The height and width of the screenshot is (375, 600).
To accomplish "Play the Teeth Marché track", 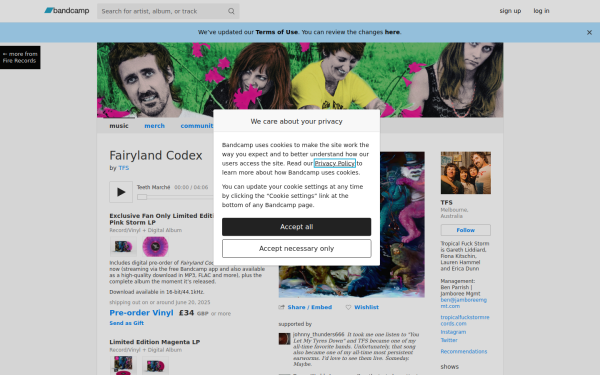I will (121, 192).
